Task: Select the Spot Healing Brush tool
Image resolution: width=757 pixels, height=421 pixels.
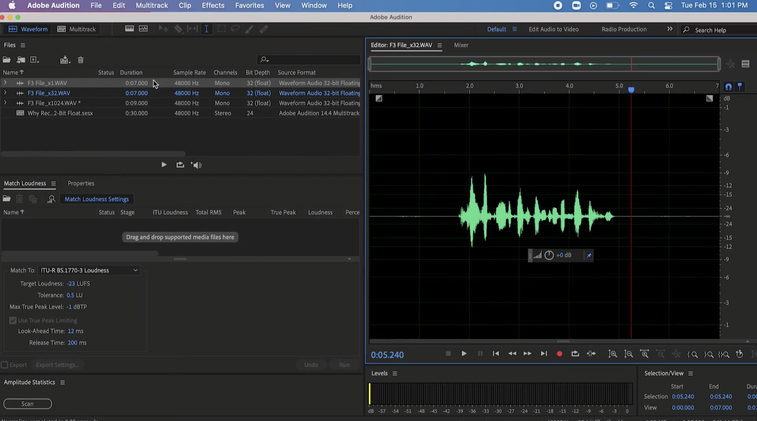Action: 264,29
